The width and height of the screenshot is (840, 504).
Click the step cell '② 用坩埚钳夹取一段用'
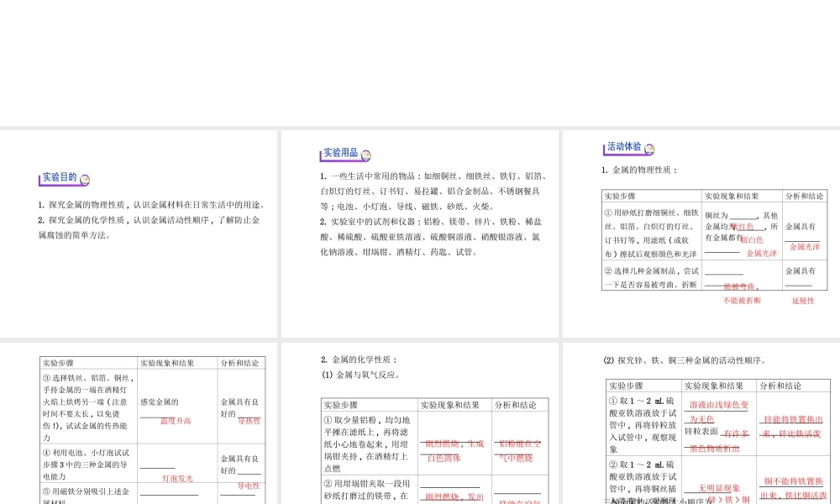coord(368,490)
